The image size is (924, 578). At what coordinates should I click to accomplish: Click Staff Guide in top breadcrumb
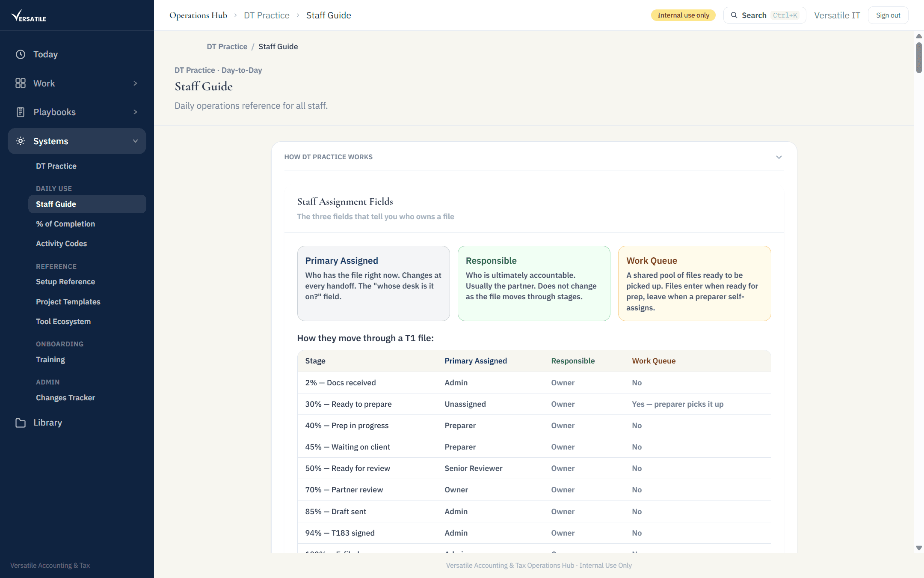[x=329, y=15]
